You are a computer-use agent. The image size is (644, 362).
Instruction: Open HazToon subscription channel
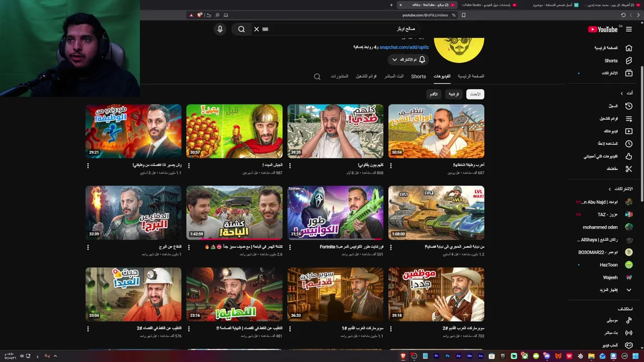point(604,265)
